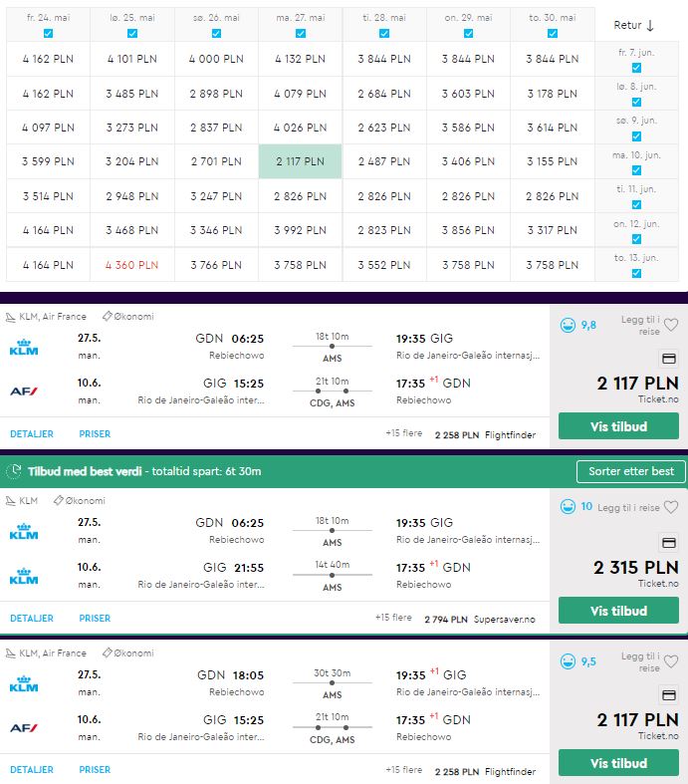Uncheck the ma. 27. mai departure checkbox
This screenshot has width=688, height=784.
301,33
